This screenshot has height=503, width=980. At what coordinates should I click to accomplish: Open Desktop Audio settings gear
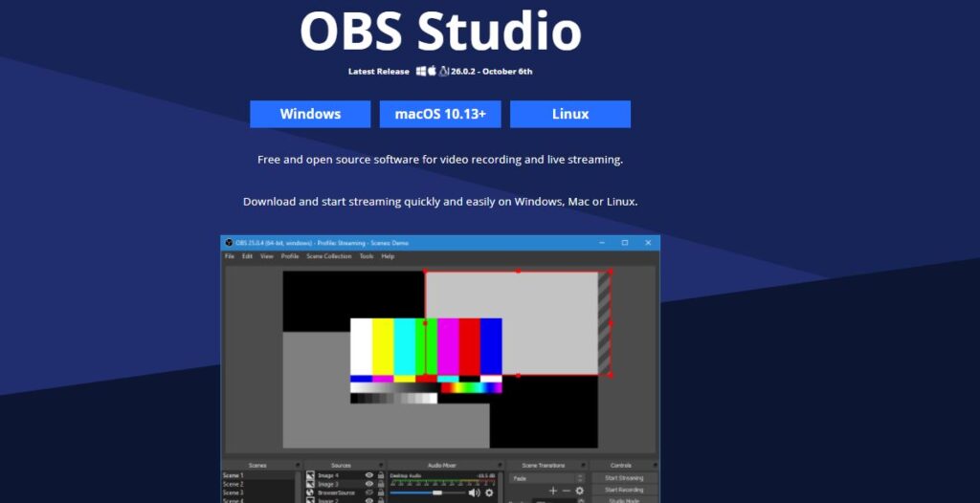pyautogui.click(x=489, y=492)
